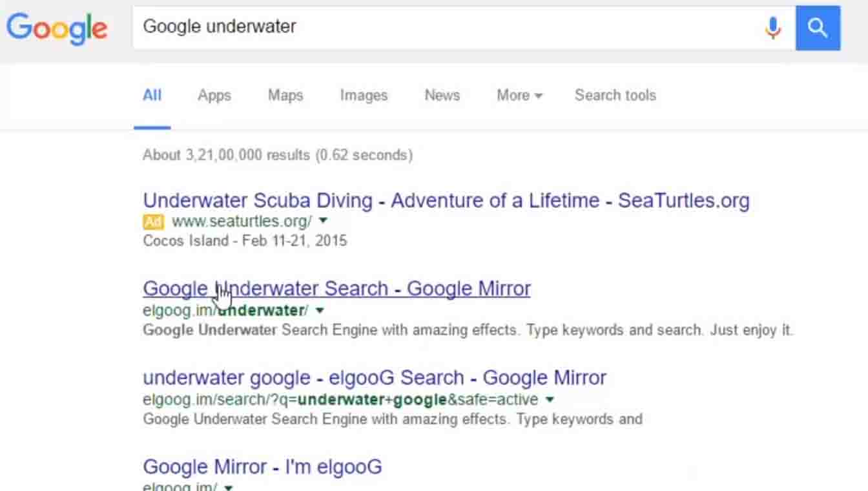Expand the More dropdown menu
The height and width of the screenshot is (491, 868).
(x=519, y=96)
